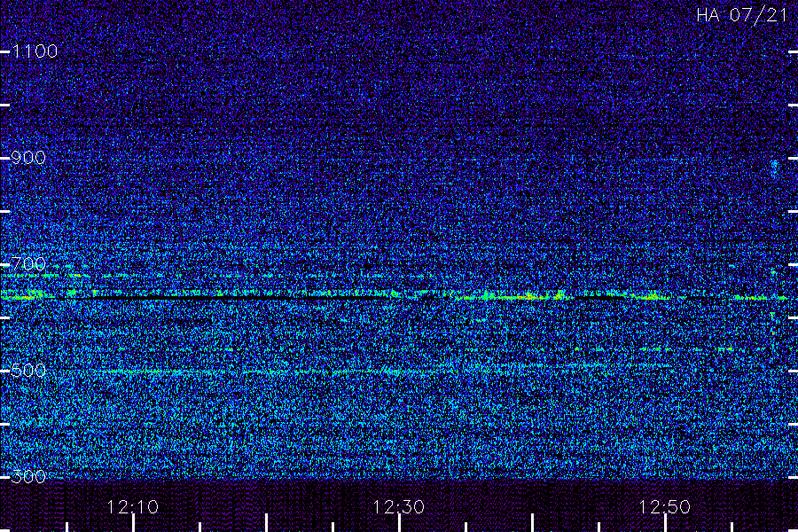The width and height of the screenshot is (798, 532).
Task: Click the 500 frequency axis label
Action: 28,371
